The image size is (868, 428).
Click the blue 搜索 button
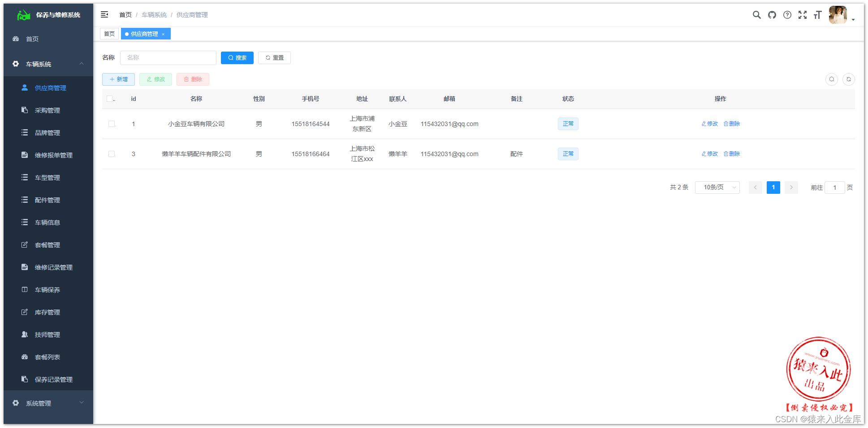tap(237, 58)
